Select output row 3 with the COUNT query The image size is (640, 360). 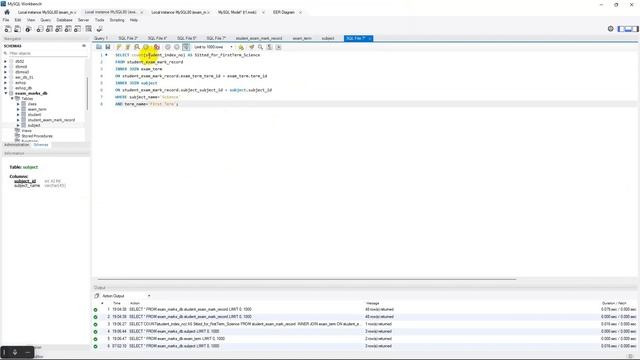(364, 324)
